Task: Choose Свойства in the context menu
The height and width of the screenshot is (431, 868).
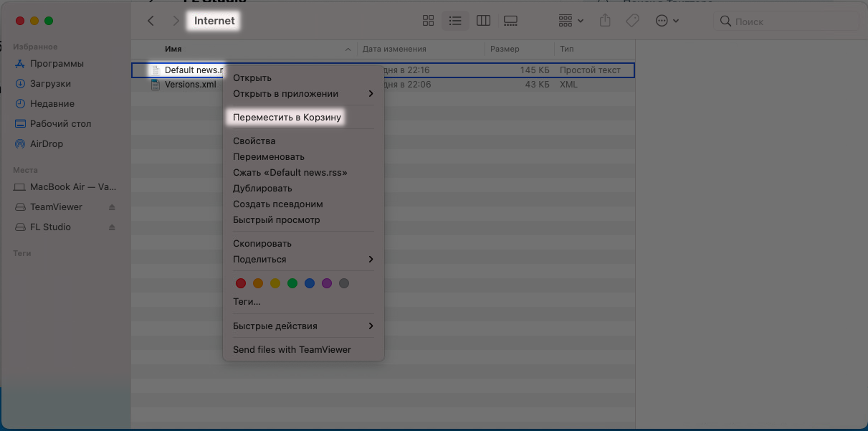Action: coord(254,141)
